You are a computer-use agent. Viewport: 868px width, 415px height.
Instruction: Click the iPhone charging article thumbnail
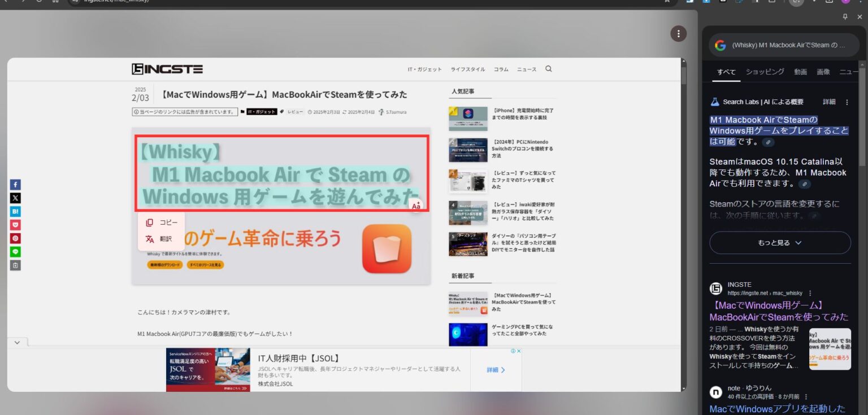468,119
